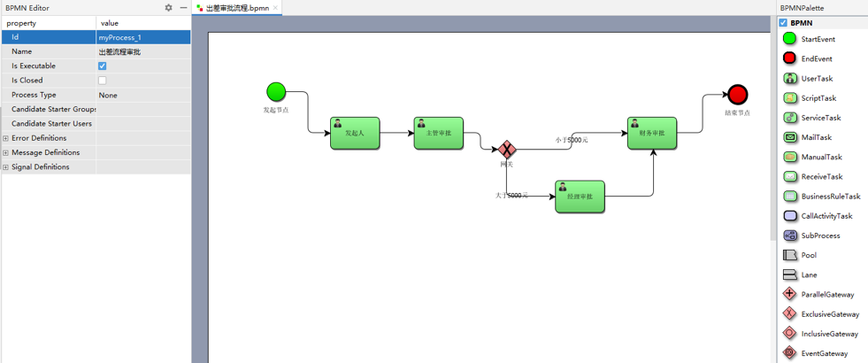868x363 pixels.
Task: Choose the ParallelGateway palette icon
Action: 790,294
